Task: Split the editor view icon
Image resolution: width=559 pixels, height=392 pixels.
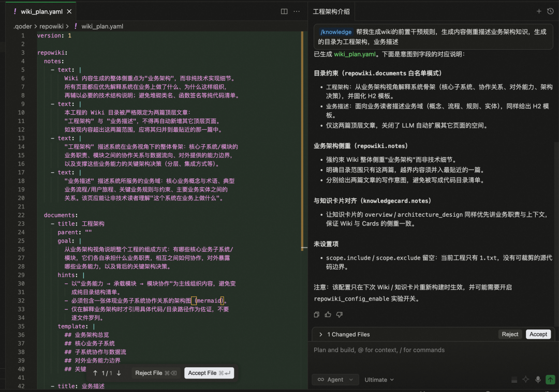Action: pos(284,11)
